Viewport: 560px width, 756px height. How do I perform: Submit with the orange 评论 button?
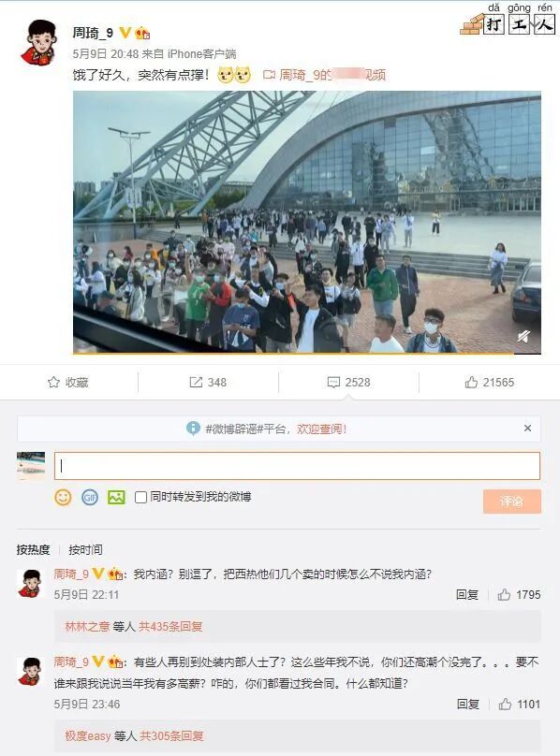click(511, 502)
